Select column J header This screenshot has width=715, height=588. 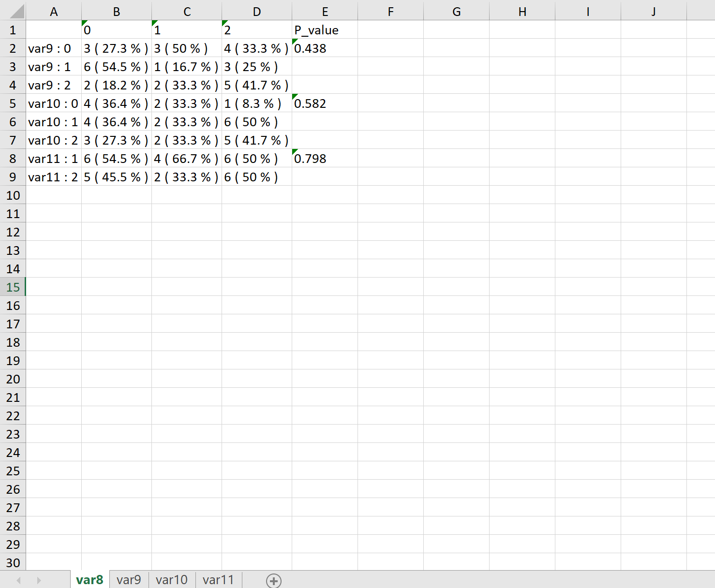coord(654,11)
